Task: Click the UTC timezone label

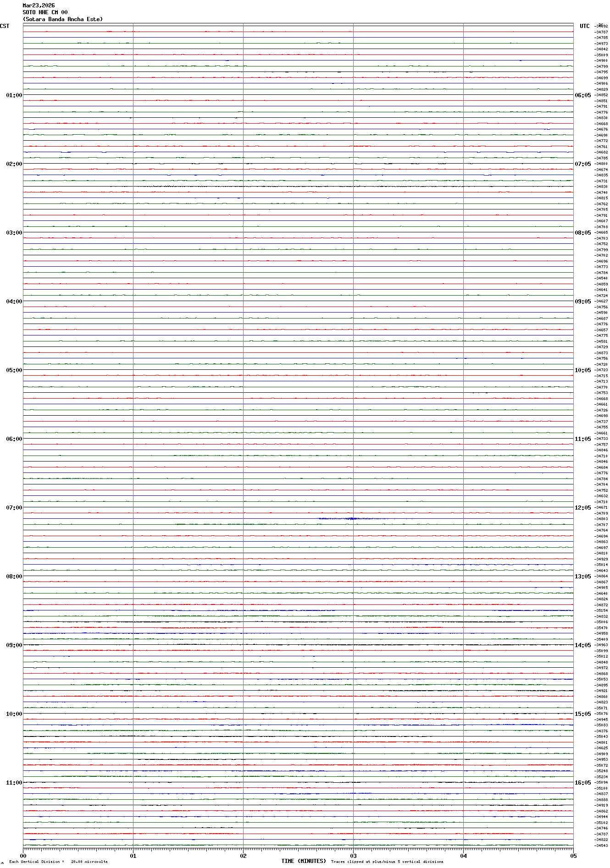Action: tap(584, 26)
